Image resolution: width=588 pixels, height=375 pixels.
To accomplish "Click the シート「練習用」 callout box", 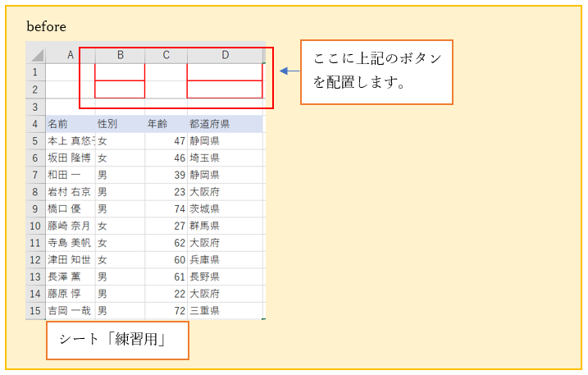I will click(x=117, y=340).
